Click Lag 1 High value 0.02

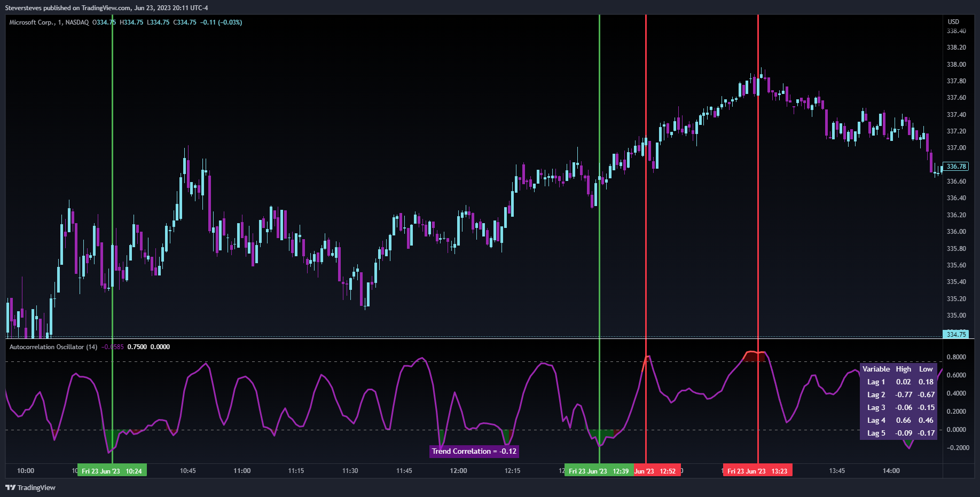click(904, 382)
